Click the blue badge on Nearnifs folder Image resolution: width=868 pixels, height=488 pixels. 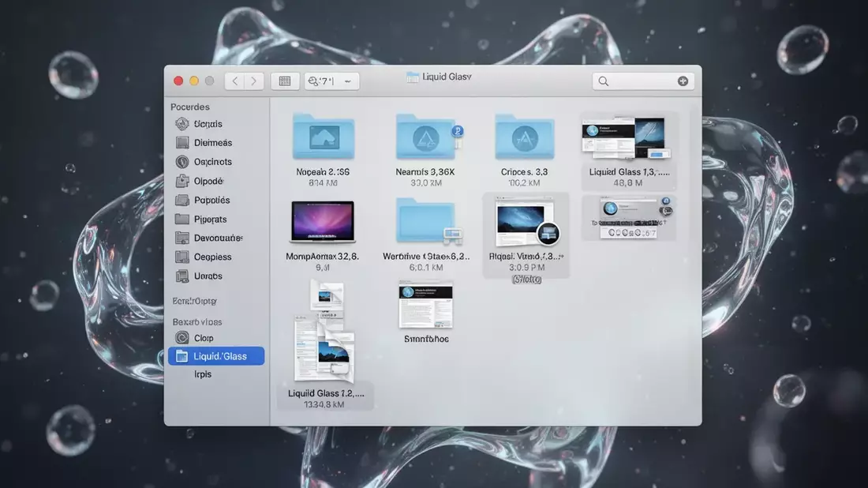click(x=457, y=131)
